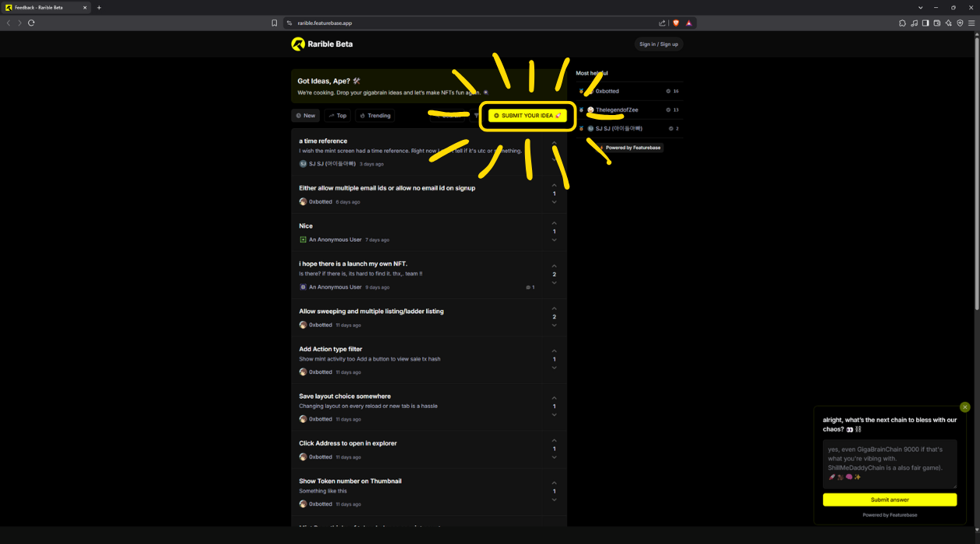Close the Feedback - Rarible Beta tab
This screenshot has width=980, height=544.
click(x=85, y=7)
